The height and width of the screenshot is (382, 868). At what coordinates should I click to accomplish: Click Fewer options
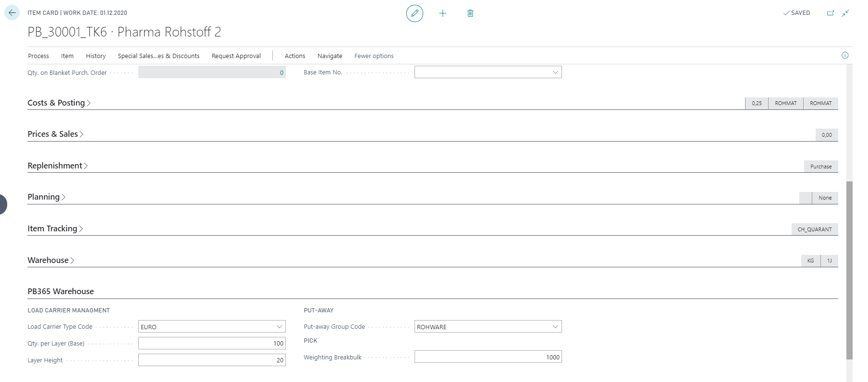pos(374,56)
